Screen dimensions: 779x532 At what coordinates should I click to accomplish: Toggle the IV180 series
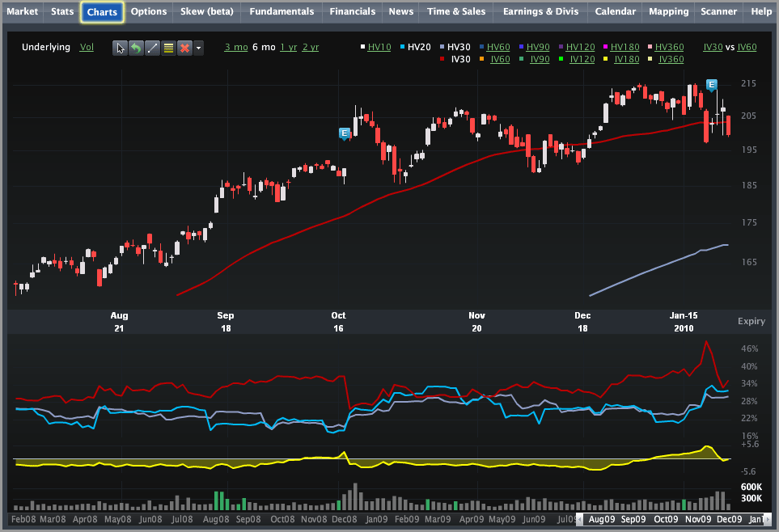627,60
